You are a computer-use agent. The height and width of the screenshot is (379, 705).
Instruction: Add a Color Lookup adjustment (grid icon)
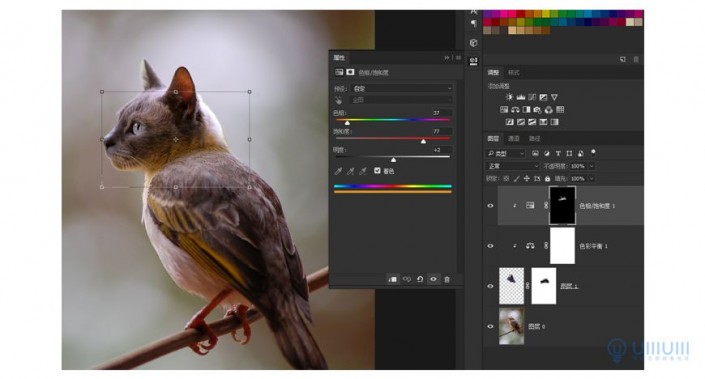point(560,110)
